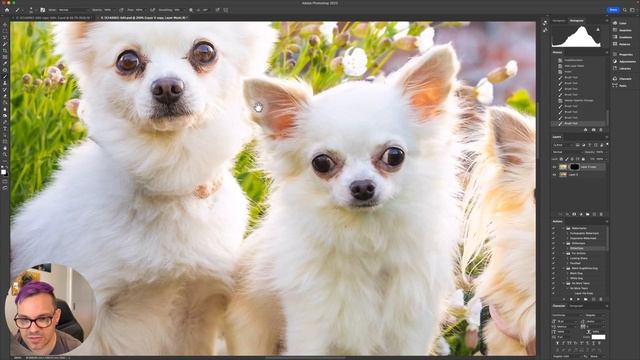
Task: Select the Layer 0 copy layer mask thumbnail
Action: [x=575, y=167]
